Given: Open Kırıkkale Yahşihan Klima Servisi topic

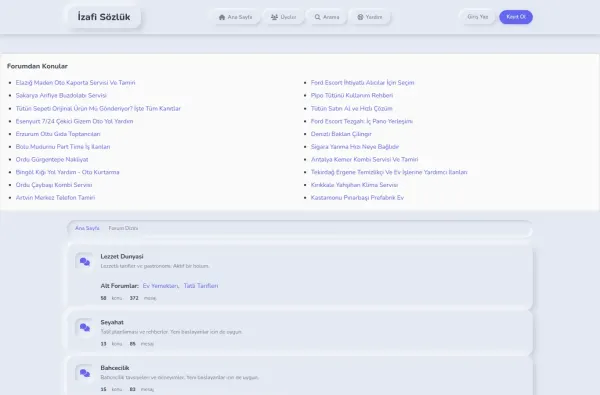Looking at the screenshot, I should tap(354, 185).
